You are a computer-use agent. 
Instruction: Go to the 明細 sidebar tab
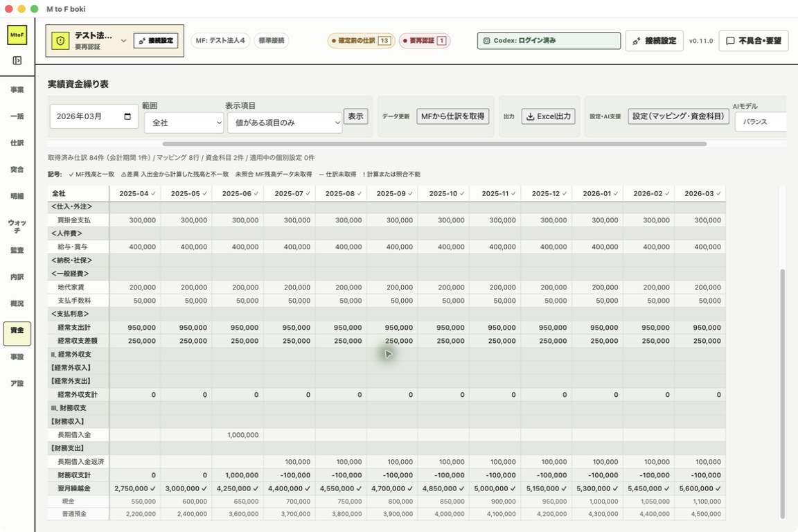[x=17, y=196]
